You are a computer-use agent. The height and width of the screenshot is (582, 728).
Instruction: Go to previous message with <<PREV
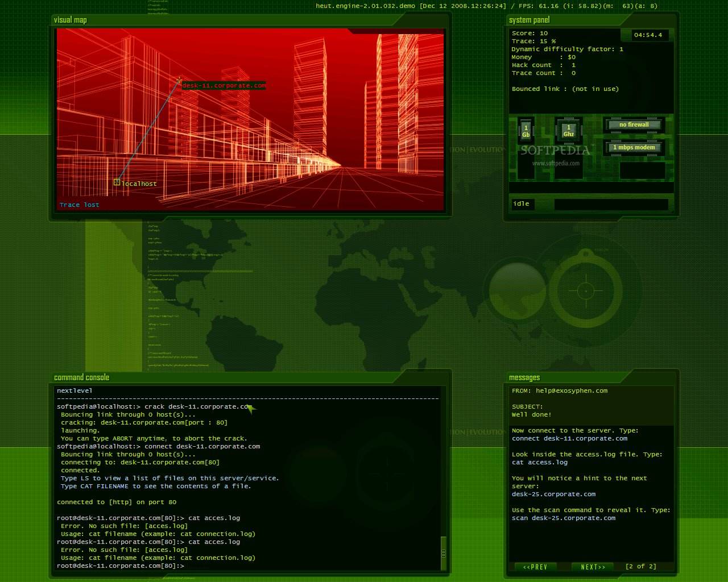[x=535, y=567]
